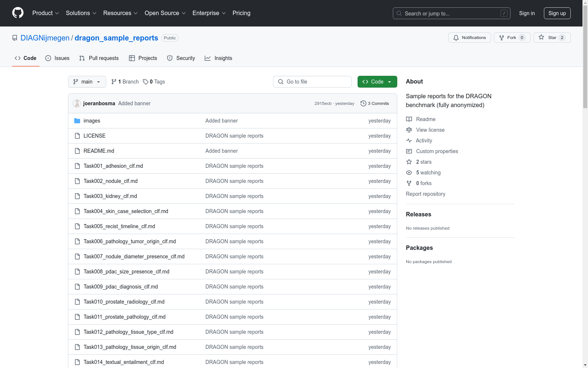This screenshot has width=588, height=368.
Task: Open the green Code dropdown button
Action: [x=377, y=82]
